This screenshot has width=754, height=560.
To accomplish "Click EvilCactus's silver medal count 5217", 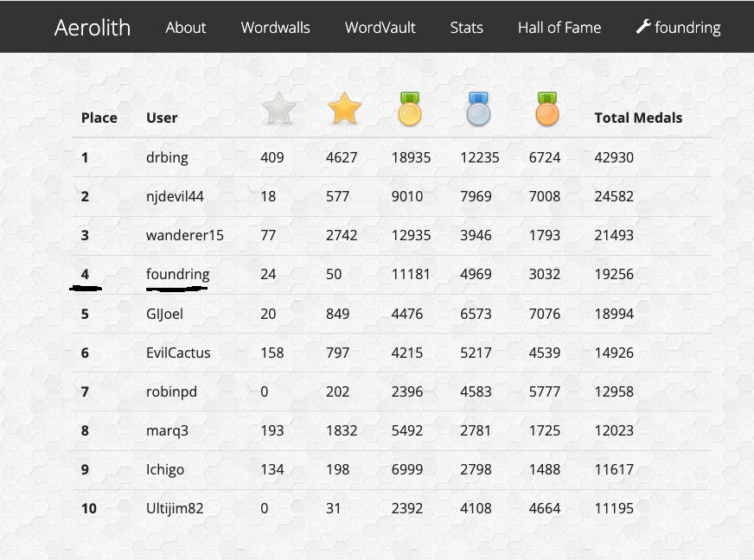I will 476,353.
